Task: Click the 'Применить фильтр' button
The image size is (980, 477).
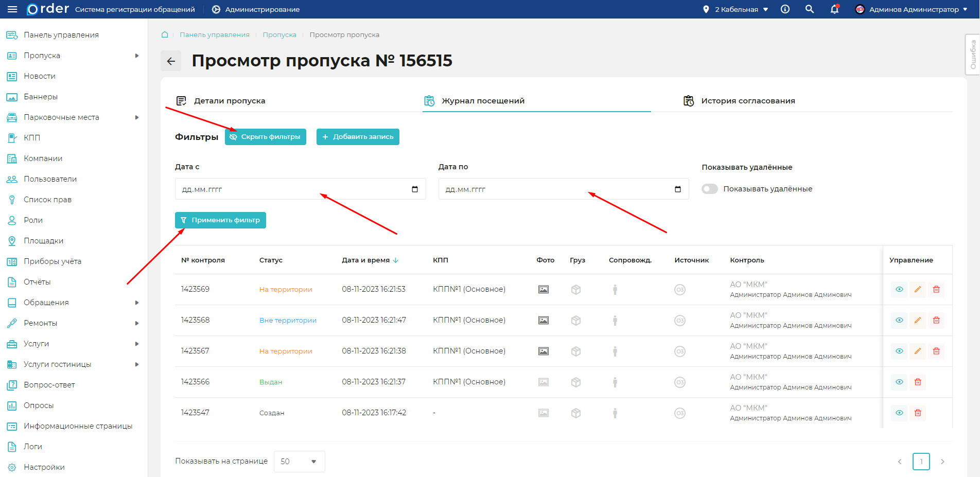Action: tap(220, 220)
